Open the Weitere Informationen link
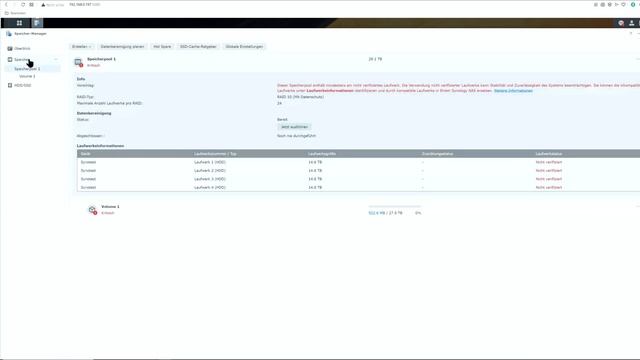The image size is (640, 360). coord(513,91)
